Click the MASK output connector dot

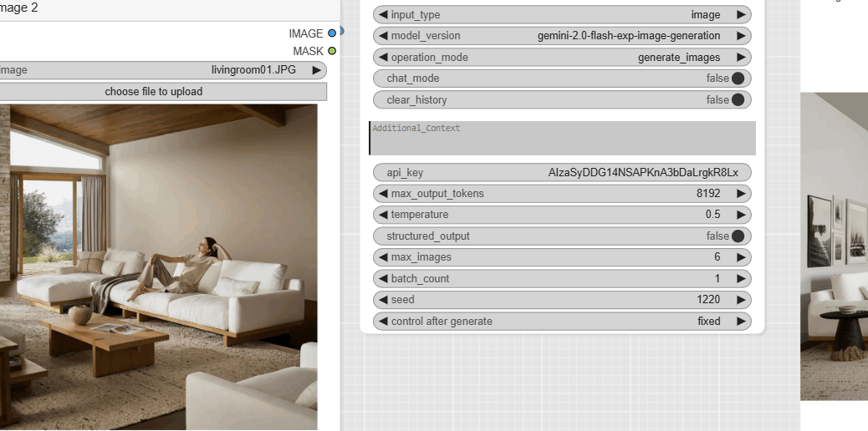pos(332,52)
